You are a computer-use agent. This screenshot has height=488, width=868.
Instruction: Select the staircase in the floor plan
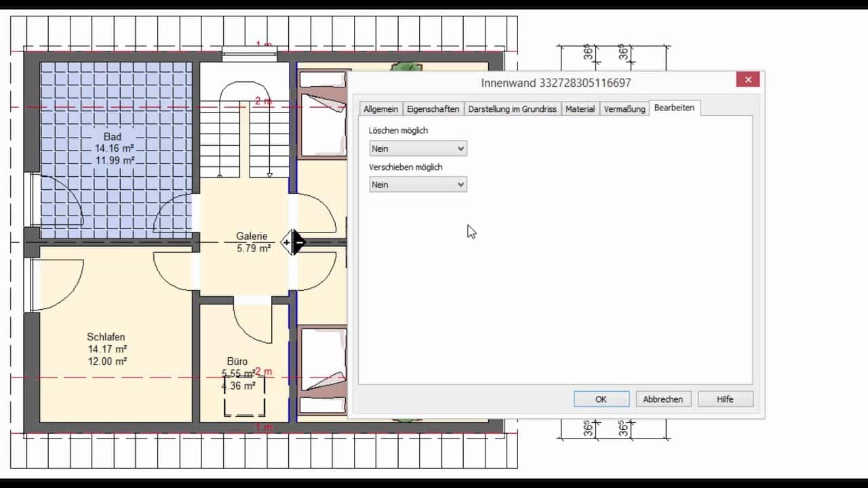coord(245,129)
